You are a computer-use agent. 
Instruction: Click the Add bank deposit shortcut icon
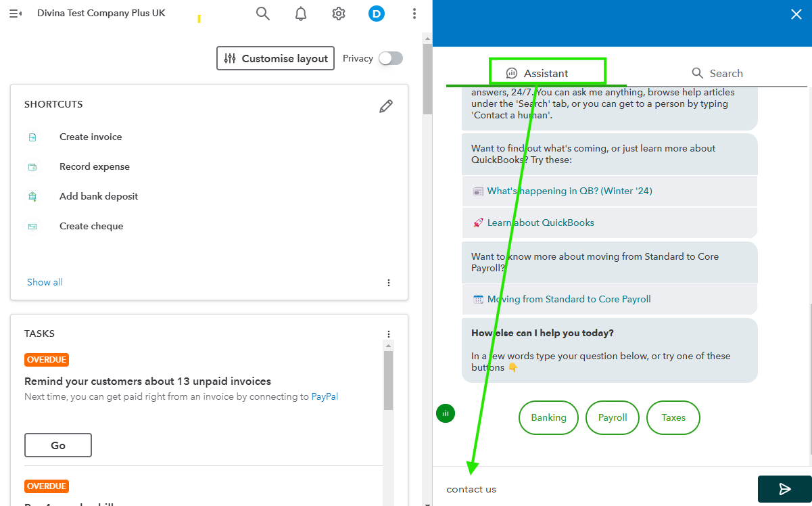click(32, 197)
